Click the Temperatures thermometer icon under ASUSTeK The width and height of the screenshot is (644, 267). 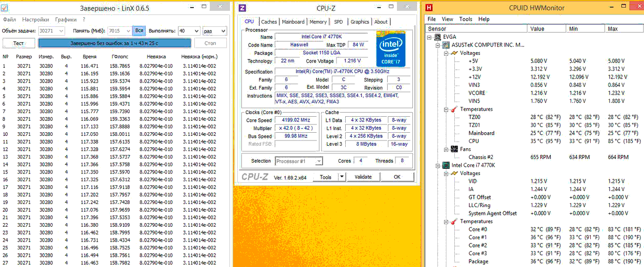click(x=454, y=109)
